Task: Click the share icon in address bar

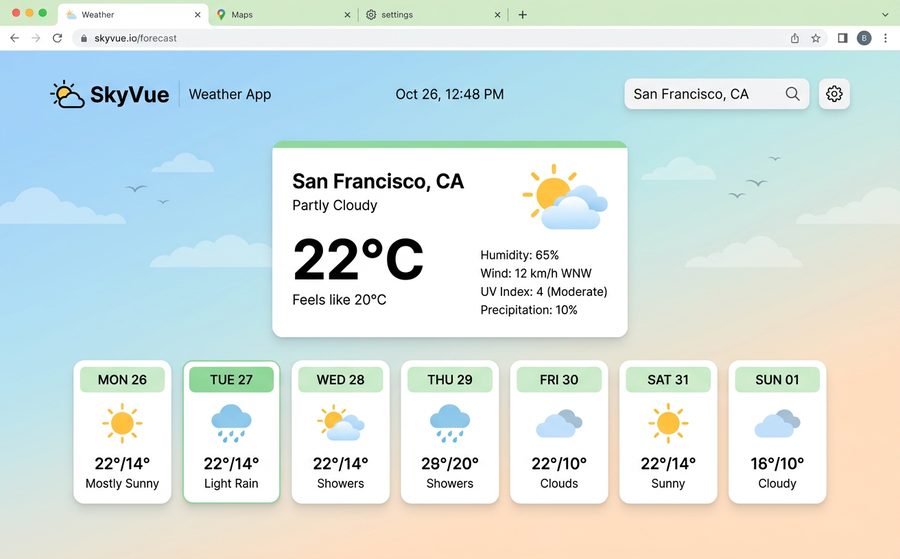Action: coord(794,38)
